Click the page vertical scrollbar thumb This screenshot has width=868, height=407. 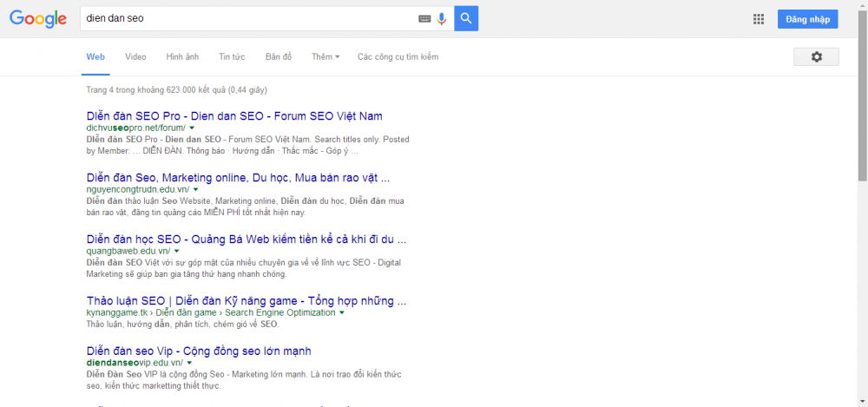(x=863, y=94)
